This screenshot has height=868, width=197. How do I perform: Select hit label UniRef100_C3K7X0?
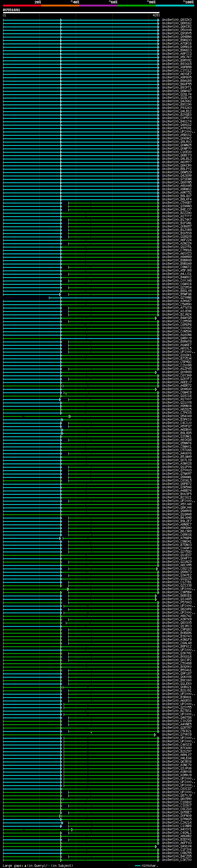coord(177,860)
